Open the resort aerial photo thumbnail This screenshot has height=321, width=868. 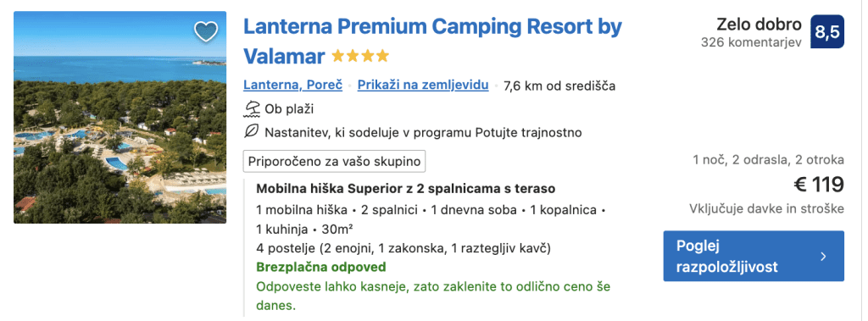click(120, 118)
